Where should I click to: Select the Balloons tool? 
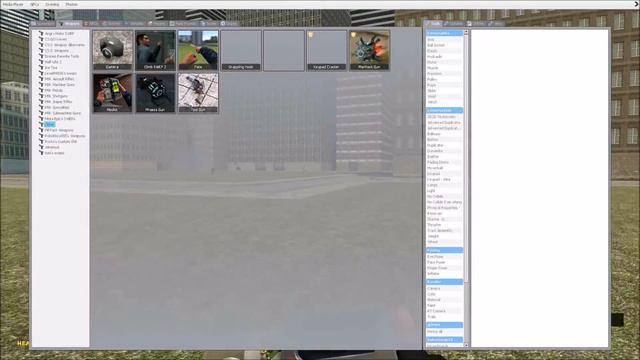(x=444, y=134)
